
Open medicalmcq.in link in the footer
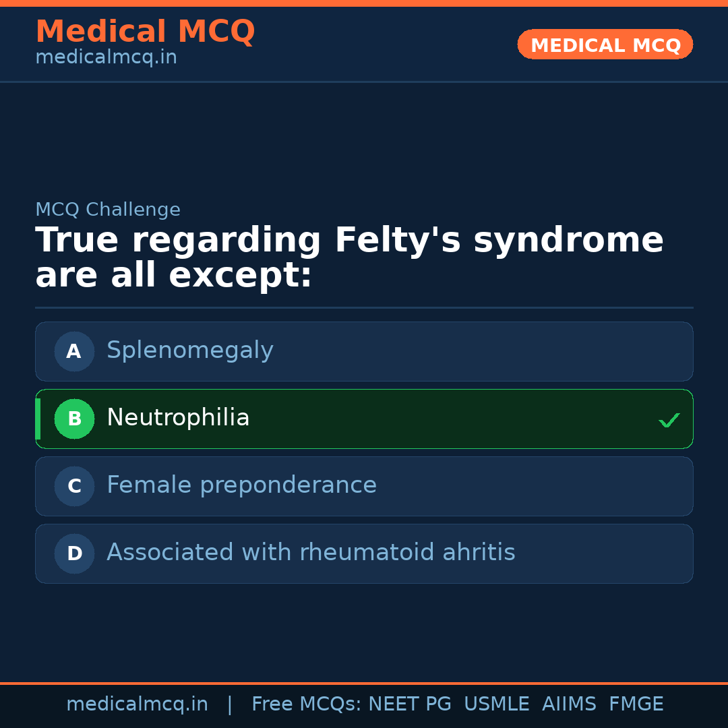coord(137,704)
